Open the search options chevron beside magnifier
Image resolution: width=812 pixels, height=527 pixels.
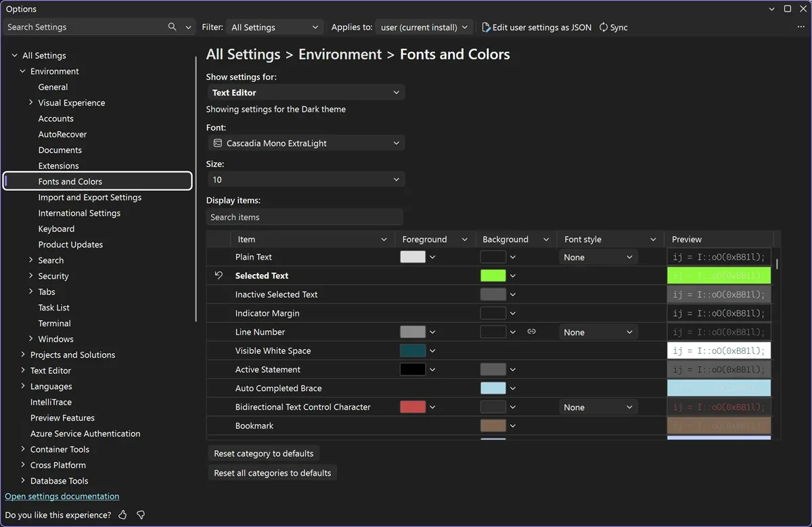point(189,27)
